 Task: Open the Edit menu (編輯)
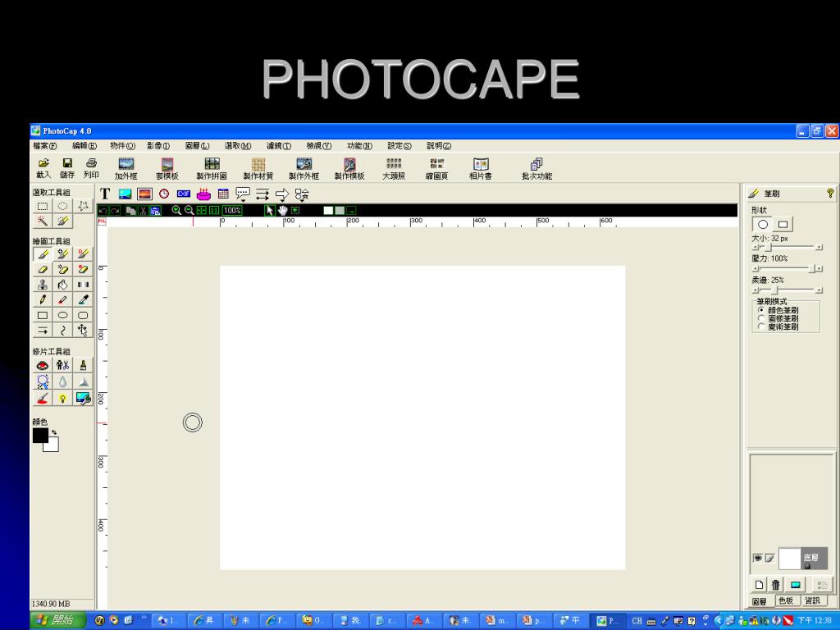point(84,146)
